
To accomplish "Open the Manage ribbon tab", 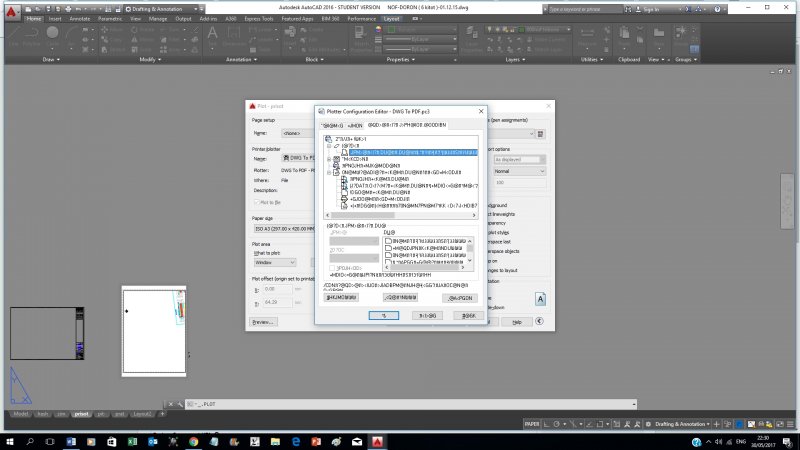I will coord(158,19).
